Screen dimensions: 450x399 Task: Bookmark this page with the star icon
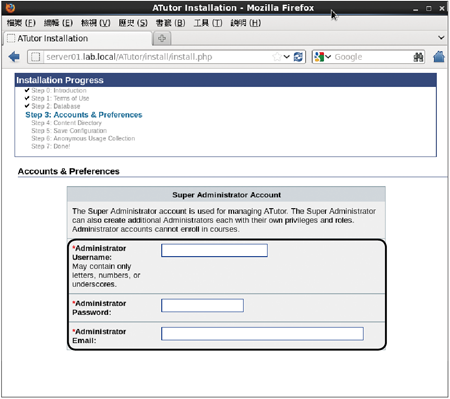(x=277, y=57)
